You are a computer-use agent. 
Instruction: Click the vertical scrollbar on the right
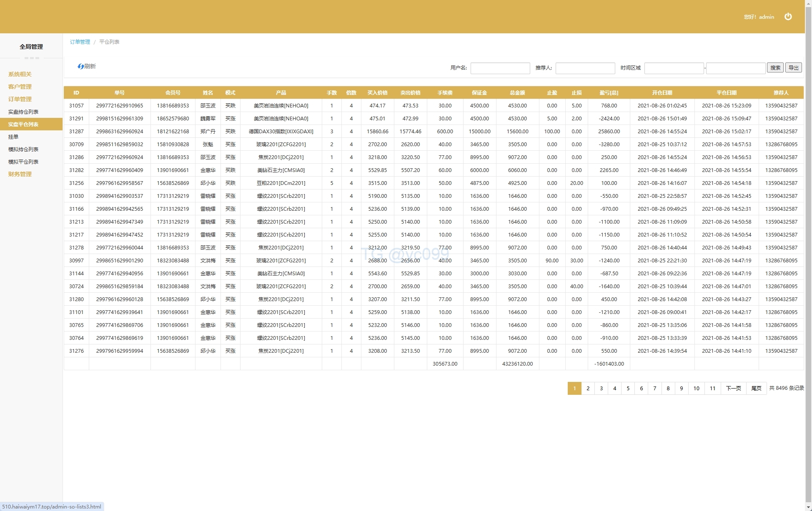tap(808, 250)
